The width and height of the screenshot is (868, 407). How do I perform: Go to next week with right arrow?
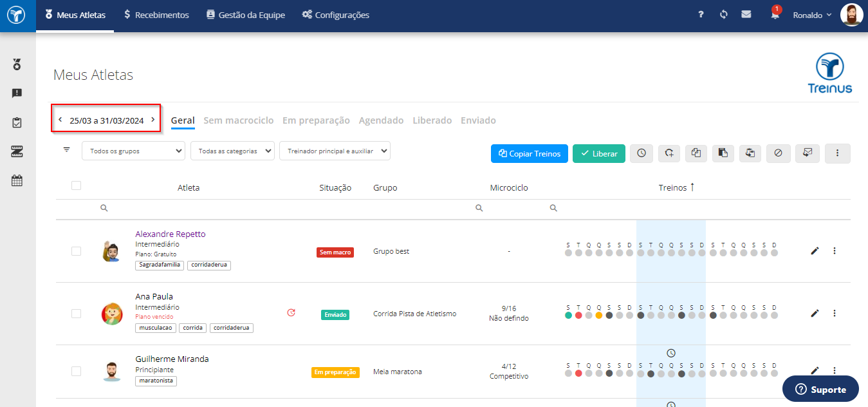tap(152, 119)
